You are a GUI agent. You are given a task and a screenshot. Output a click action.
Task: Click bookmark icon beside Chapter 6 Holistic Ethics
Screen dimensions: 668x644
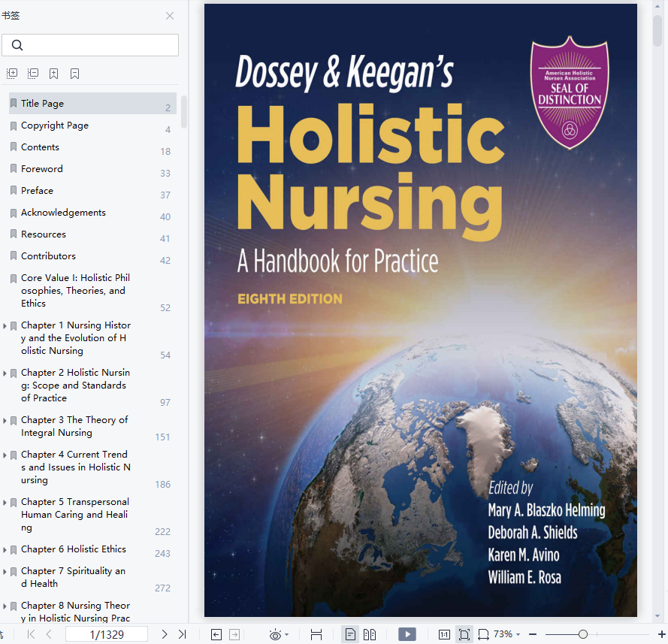coord(14,549)
